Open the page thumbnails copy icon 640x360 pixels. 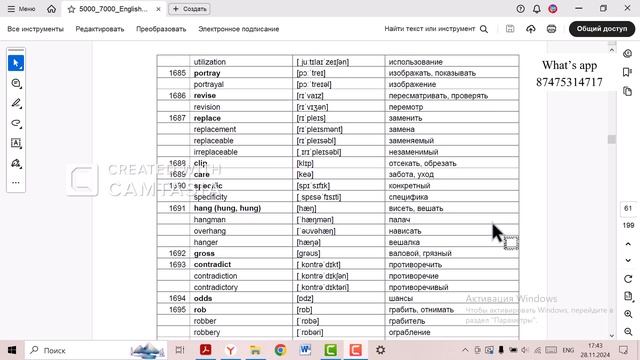point(628,91)
